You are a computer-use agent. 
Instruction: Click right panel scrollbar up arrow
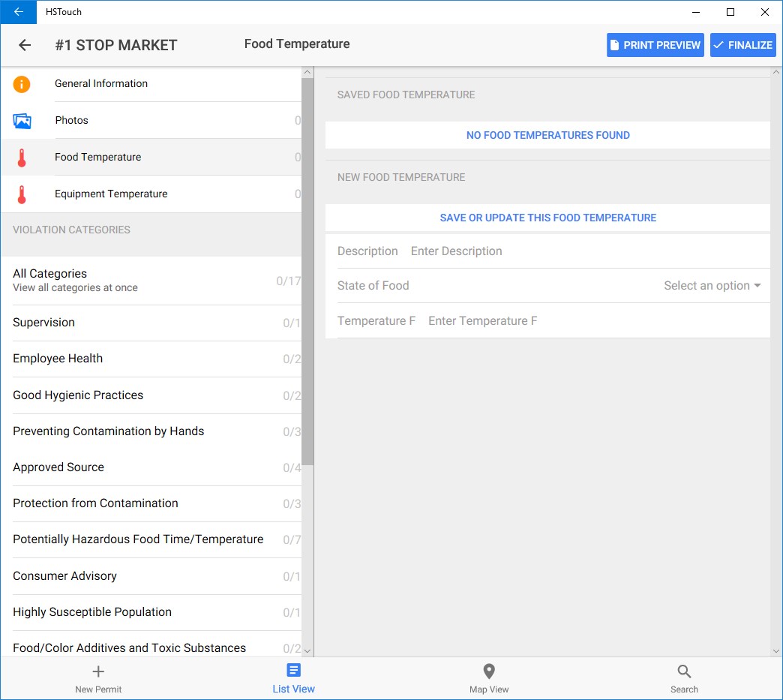[776, 73]
